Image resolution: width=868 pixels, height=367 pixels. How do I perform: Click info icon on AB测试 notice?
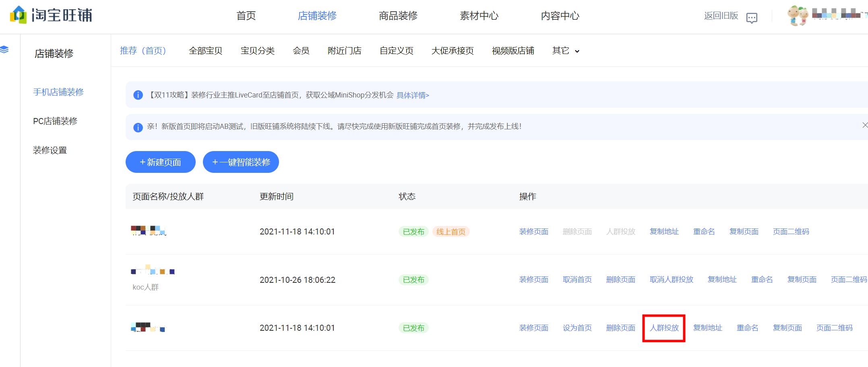pyautogui.click(x=138, y=127)
